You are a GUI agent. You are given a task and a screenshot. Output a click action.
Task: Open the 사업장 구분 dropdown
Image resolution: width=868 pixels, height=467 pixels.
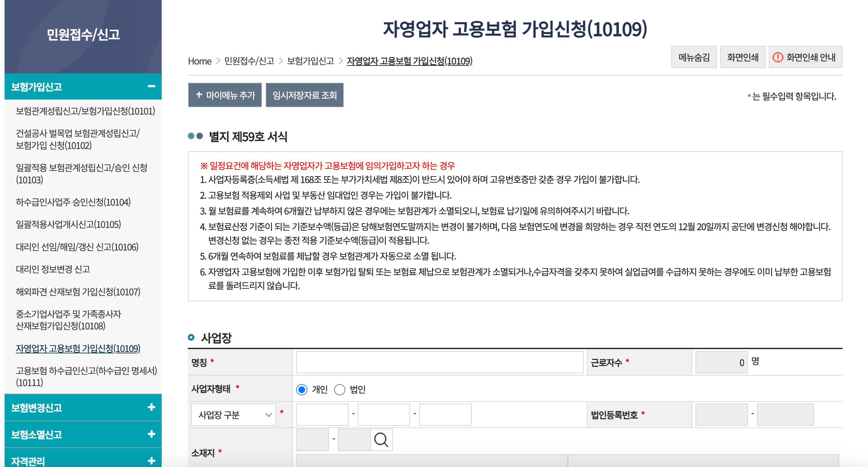pos(233,414)
